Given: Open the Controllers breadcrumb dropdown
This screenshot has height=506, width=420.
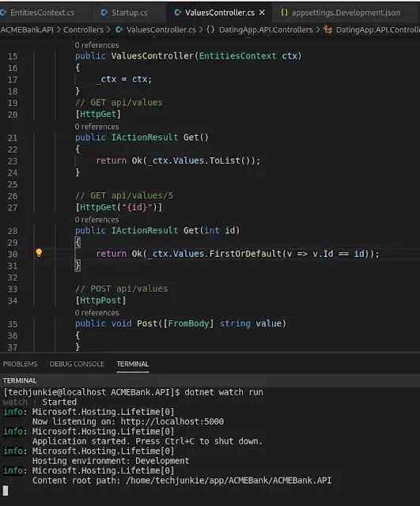Looking at the screenshot, I should point(83,30).
